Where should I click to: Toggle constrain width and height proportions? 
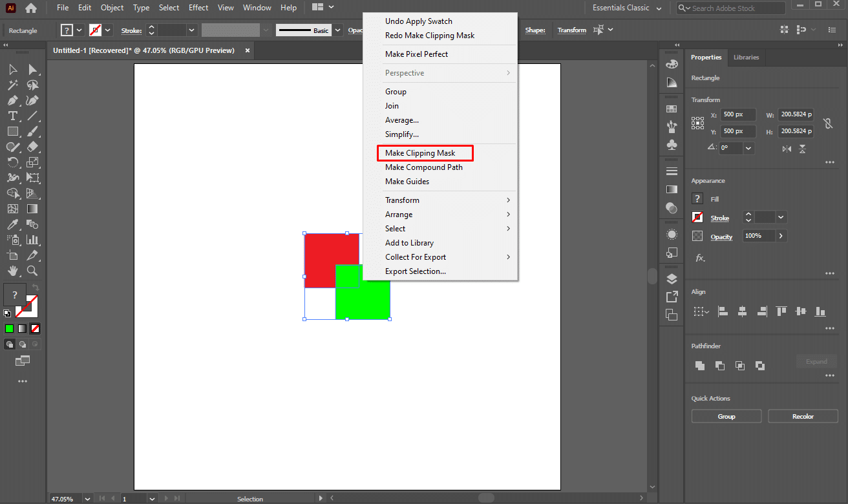[827, 123]
